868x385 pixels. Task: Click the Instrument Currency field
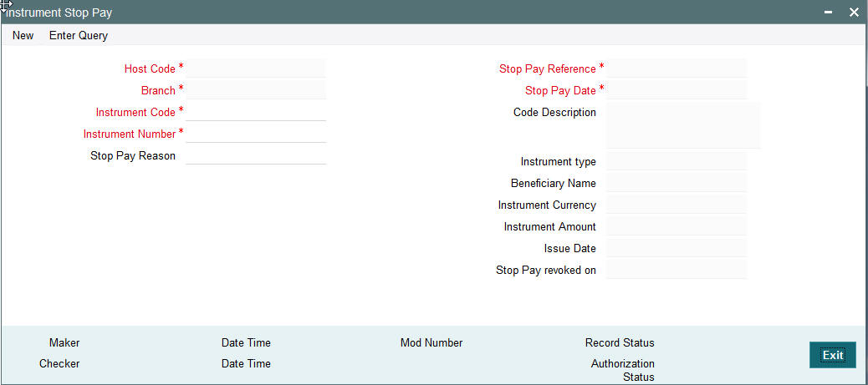click(x=677, y=205)
